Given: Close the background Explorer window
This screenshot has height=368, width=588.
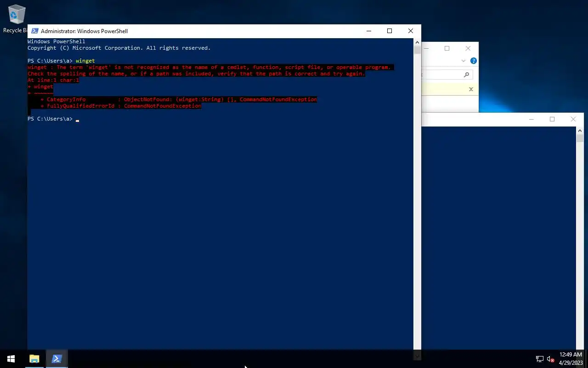Looking at the screenshot, I should click(x=468, y=48).
